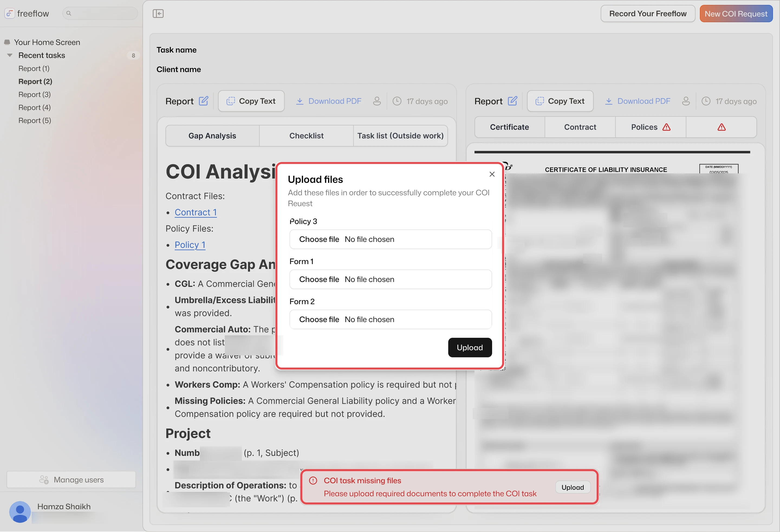Switch to Certificate tab

(x=509, y=127)
